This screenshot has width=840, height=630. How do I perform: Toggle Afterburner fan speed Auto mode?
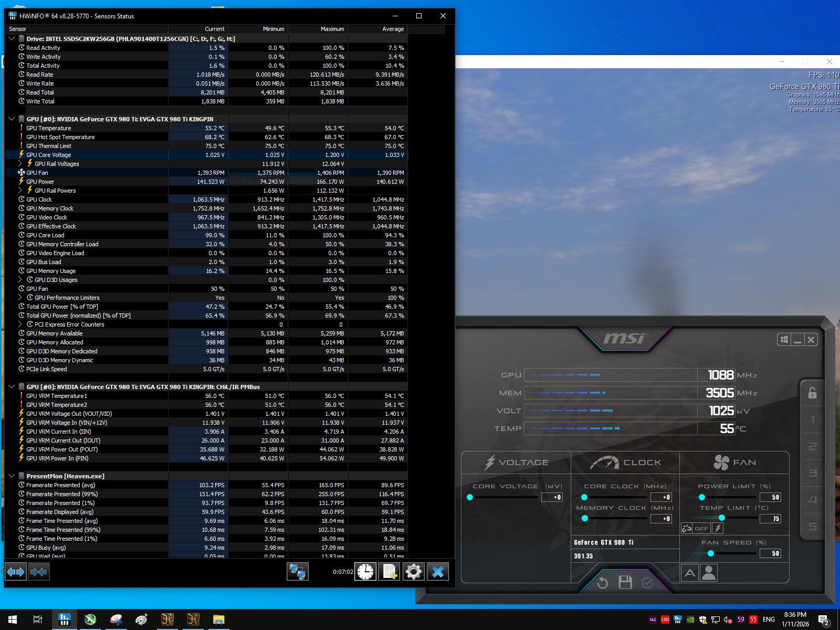690,573
